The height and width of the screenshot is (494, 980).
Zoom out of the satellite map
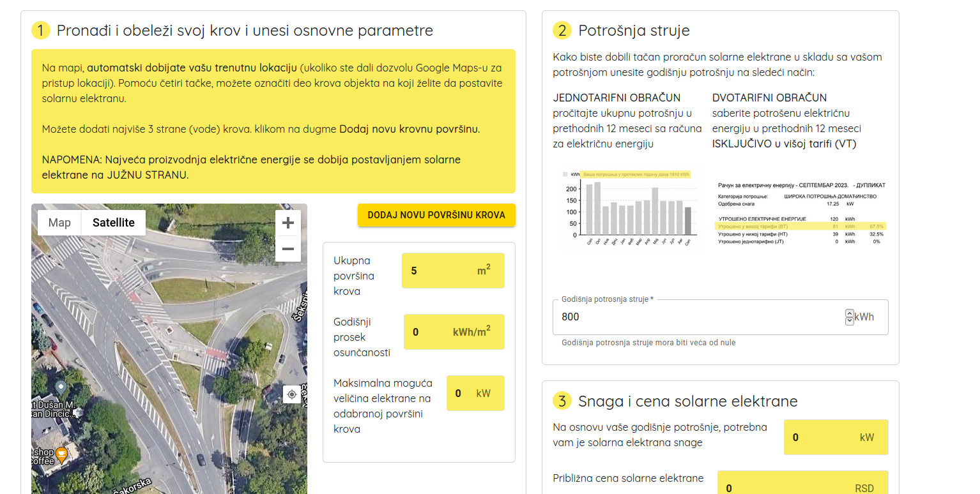(287, 248)
